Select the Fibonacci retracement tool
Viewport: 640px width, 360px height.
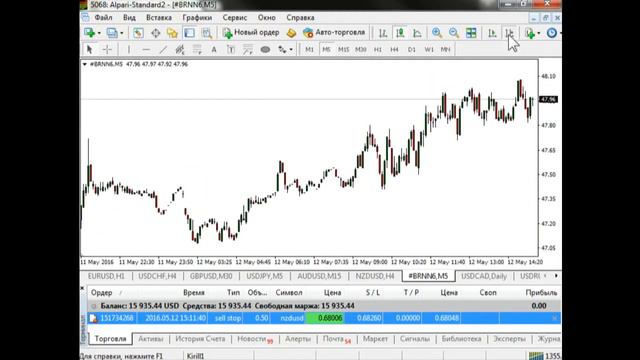coord(197,49)
